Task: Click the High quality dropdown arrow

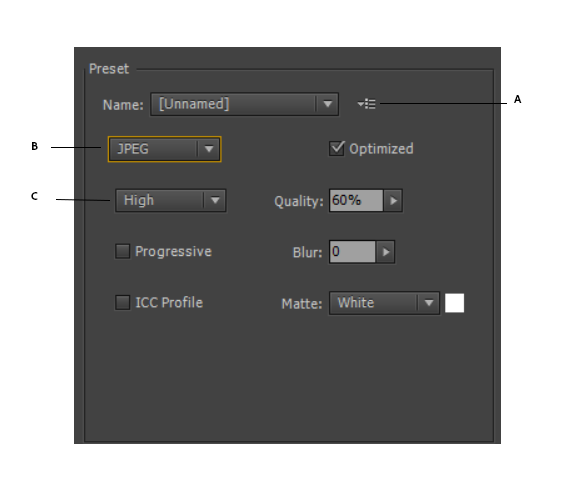Action: tap(215, 201)
